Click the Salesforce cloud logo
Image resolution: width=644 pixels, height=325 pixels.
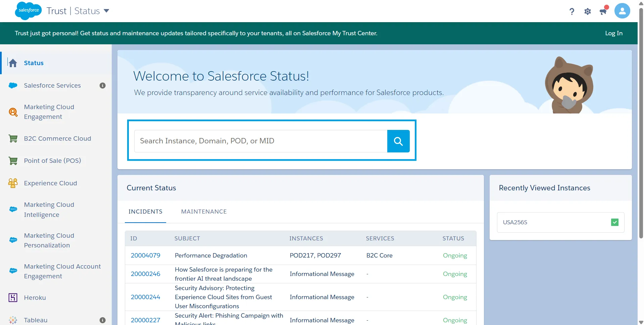point(29,11)
